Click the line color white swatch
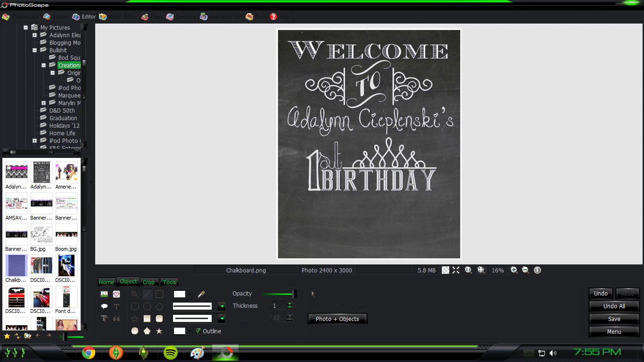 click(x=180, y=294)
